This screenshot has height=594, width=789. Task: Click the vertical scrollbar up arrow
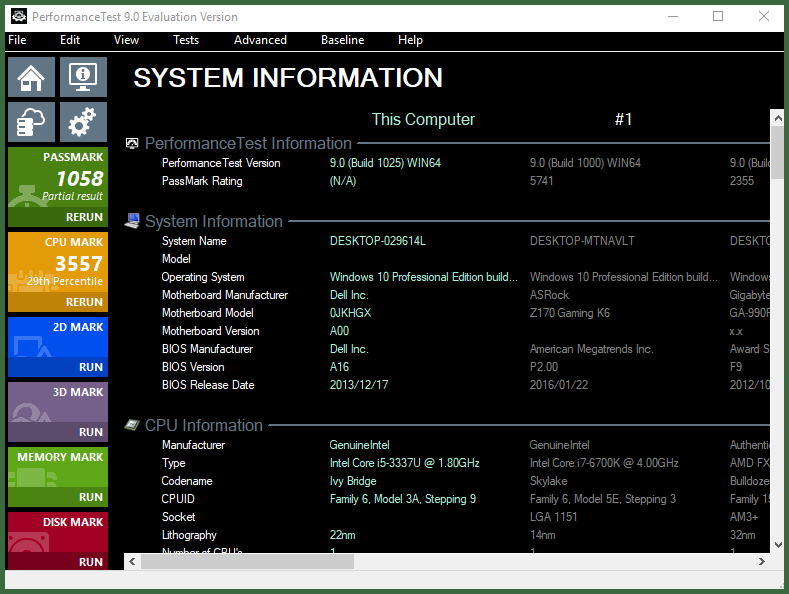[778, 118]
